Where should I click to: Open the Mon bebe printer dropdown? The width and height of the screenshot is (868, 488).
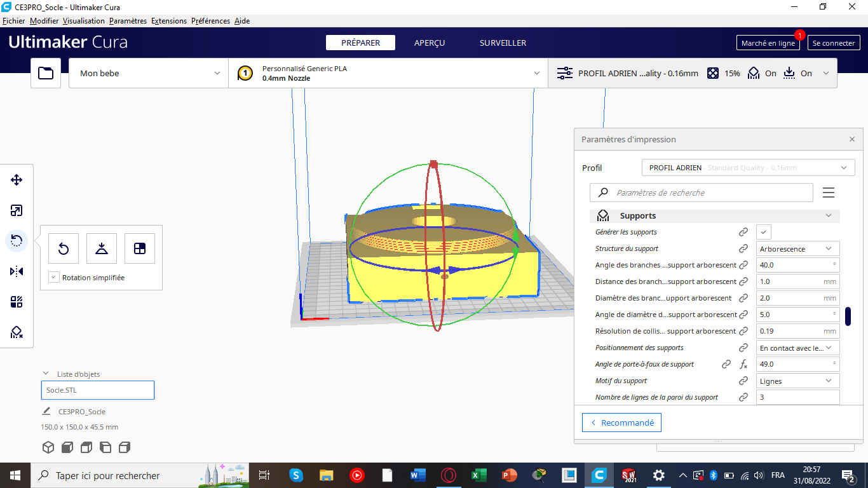149,73
